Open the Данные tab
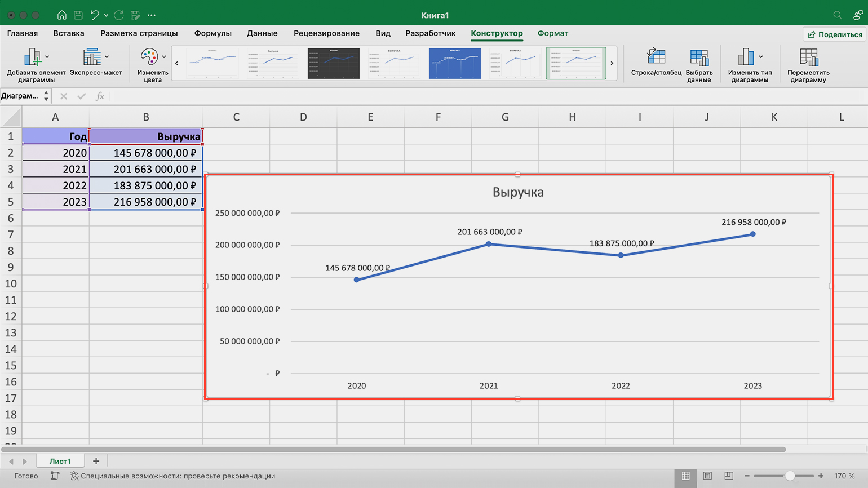The image size is (868, 488). click(x=262, y=33)
